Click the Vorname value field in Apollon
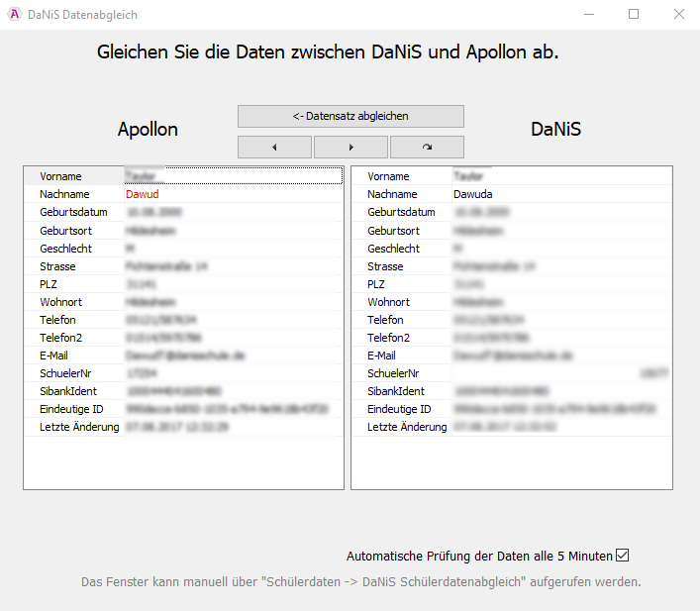 tap(233, 176)
